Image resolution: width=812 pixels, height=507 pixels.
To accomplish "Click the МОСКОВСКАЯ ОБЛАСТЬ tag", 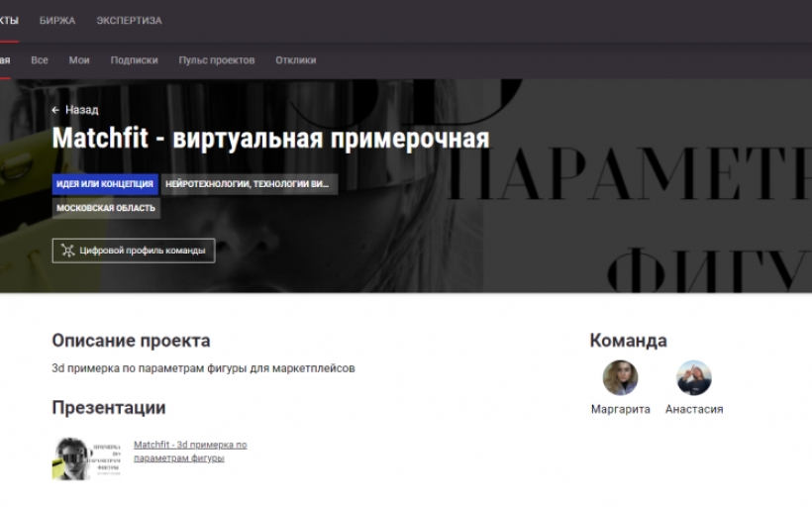I will (x=106, y=208).
